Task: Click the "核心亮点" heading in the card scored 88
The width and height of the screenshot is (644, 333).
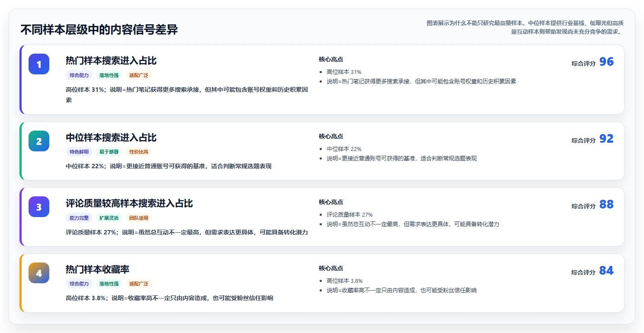Action: tap(331, 202)
